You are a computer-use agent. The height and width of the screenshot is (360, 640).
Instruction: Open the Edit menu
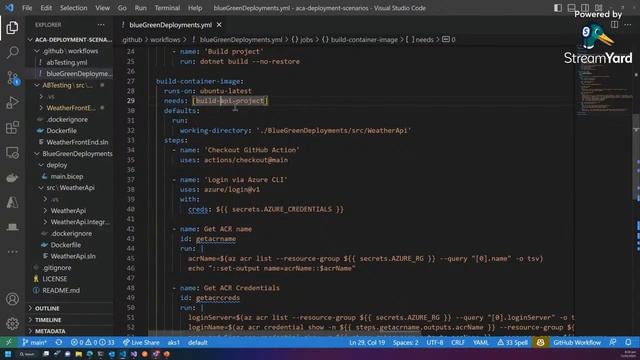pos(46,8)
